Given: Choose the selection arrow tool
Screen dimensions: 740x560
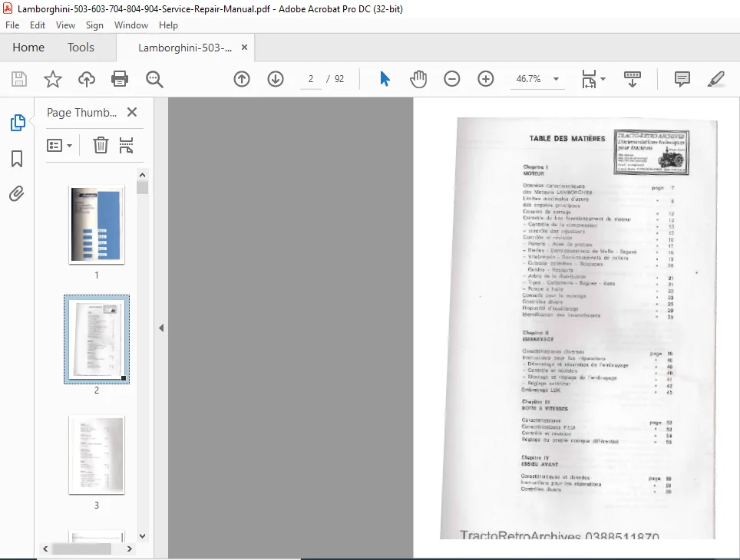Looking at the screenshot, I should tap(385, 79).
